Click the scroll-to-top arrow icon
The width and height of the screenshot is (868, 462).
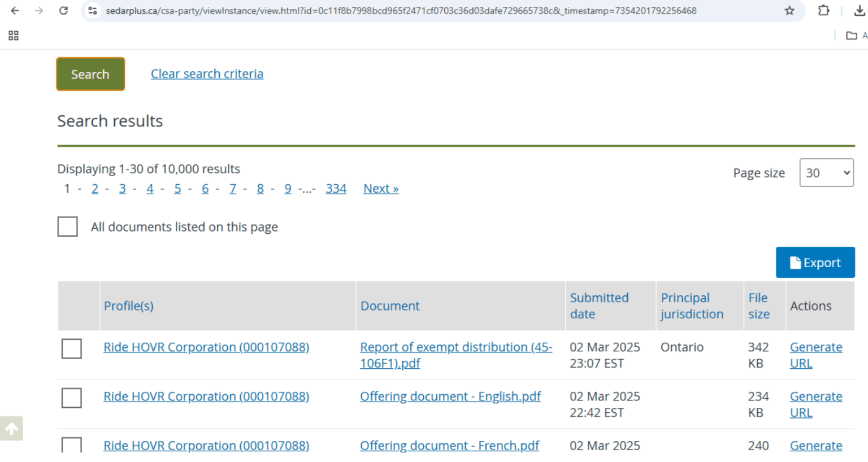(11, 429)
